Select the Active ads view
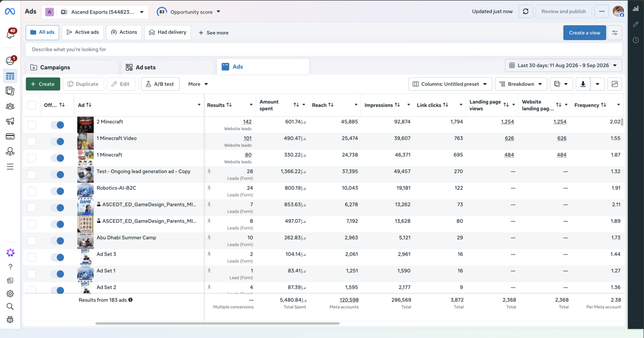 [x=83, y=32]
